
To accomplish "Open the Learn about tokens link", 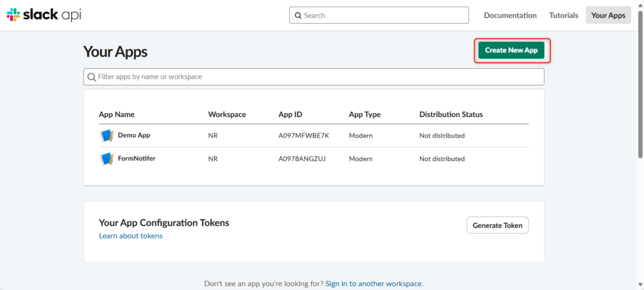I will click(131, 236).
